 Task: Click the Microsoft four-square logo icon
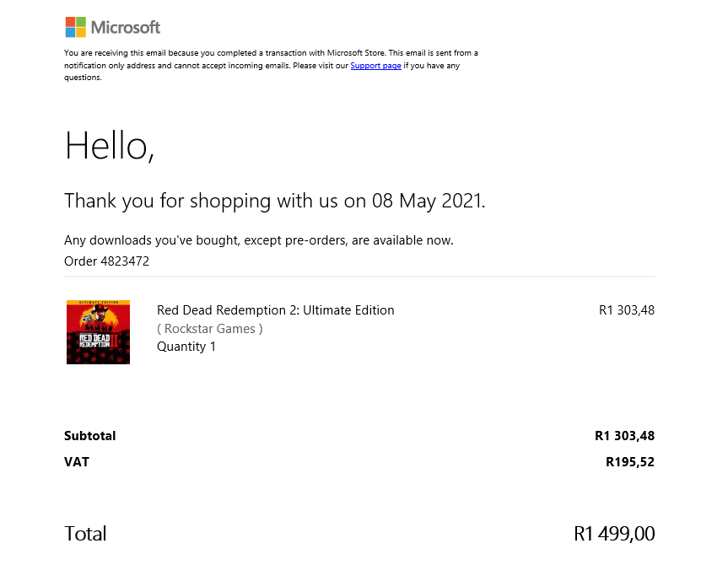[76, 27]
